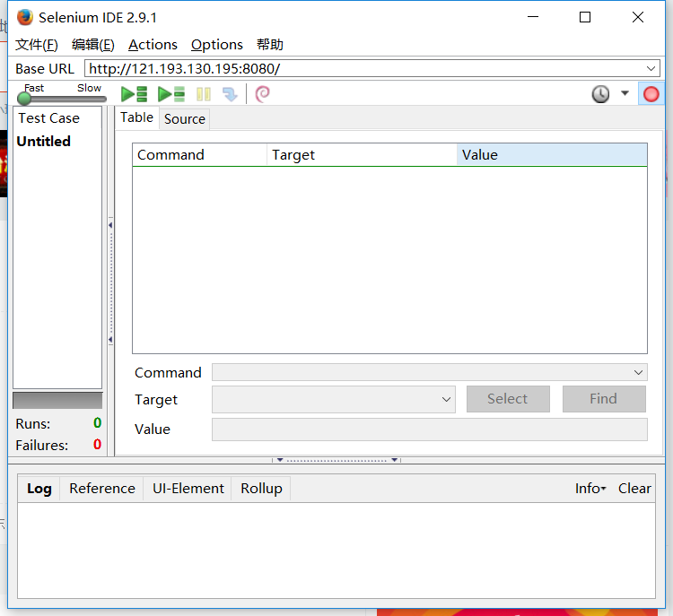Click the Firefox logo in title bar

(25, 17)
